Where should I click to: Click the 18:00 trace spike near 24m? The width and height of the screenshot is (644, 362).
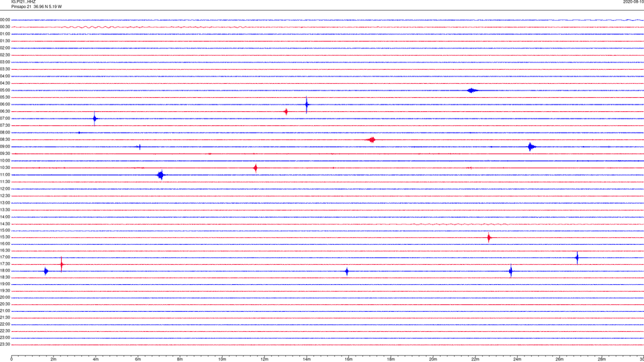(x=511, y=271)
